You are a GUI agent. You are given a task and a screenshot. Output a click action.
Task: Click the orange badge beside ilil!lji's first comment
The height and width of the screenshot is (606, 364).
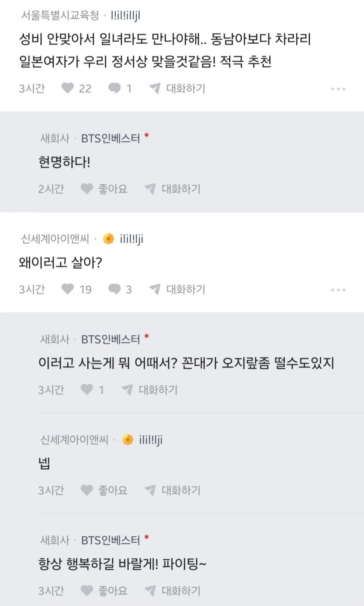(x=109, y=239)
